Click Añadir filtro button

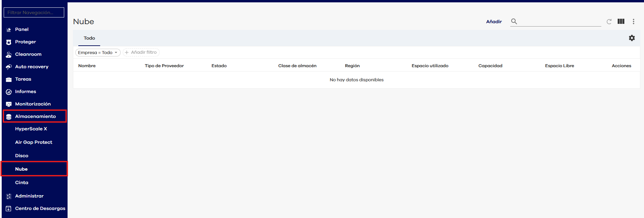(141, 52)
